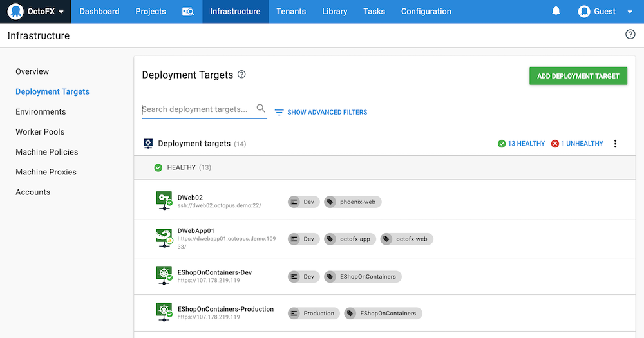The height and width of the screenshot is (338, 644).
Task: Click the EShopOnContainers-Dev Kubernetes icon
Action: [164, 274]
